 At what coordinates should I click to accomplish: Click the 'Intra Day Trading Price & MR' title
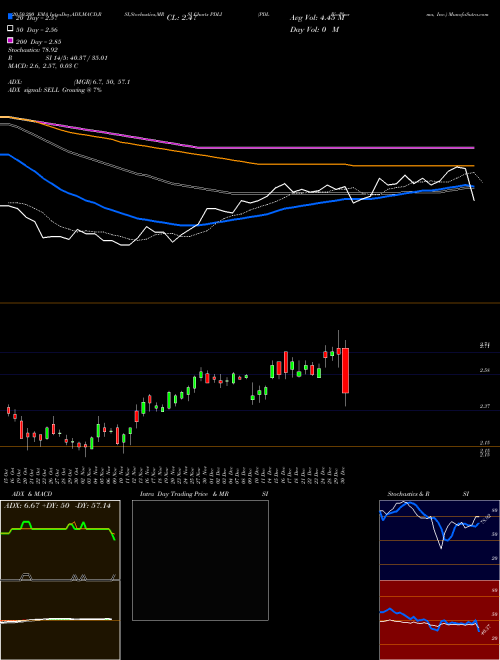coord(184,494)
